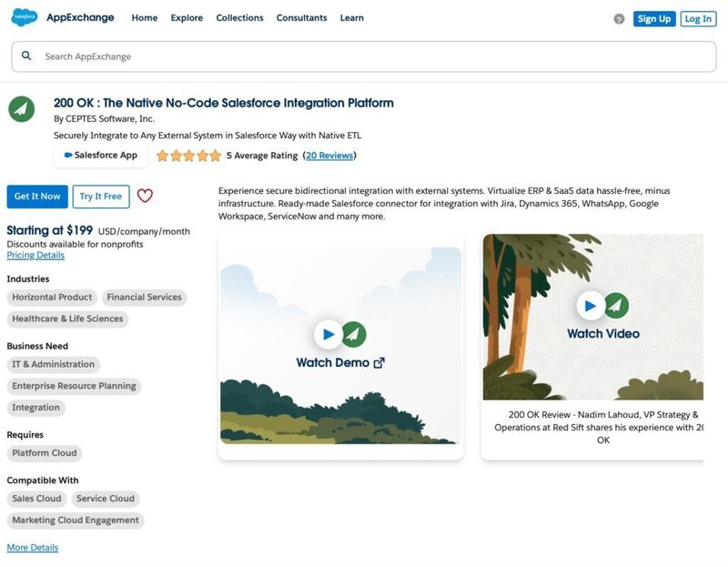
Task: Open the Learn menu
Action: click(352, 17)
